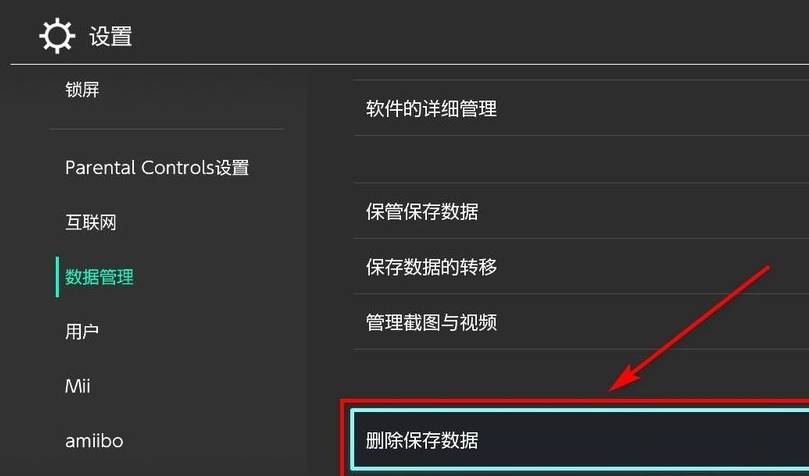Click the settings gear icon in header

click(57, 36)
